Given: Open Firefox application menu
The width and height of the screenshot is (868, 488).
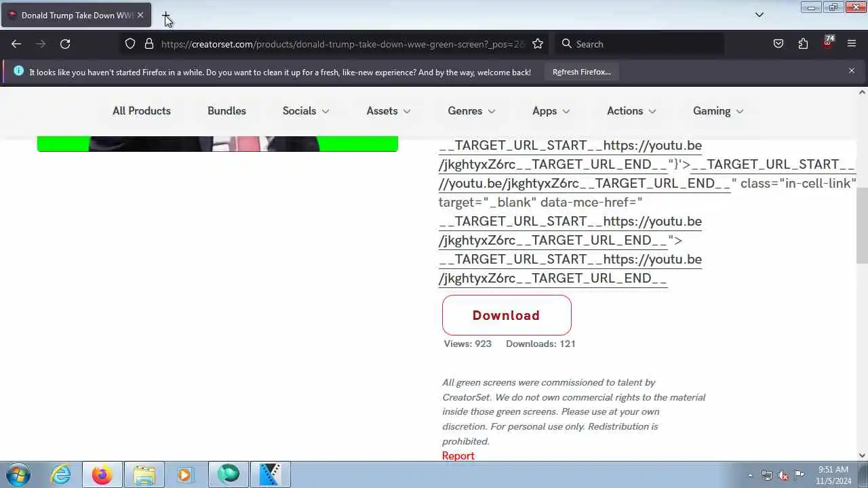Looking at the screenshot, I should (852, 44).
